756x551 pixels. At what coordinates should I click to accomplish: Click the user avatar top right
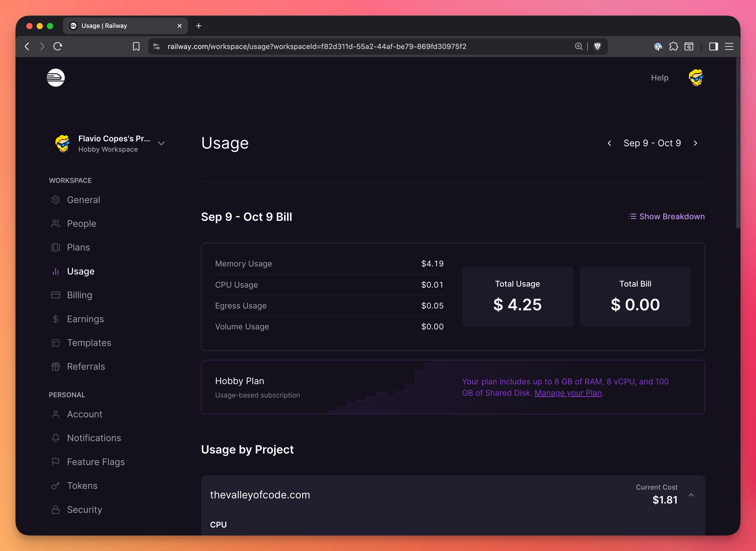tap(696, 78)
